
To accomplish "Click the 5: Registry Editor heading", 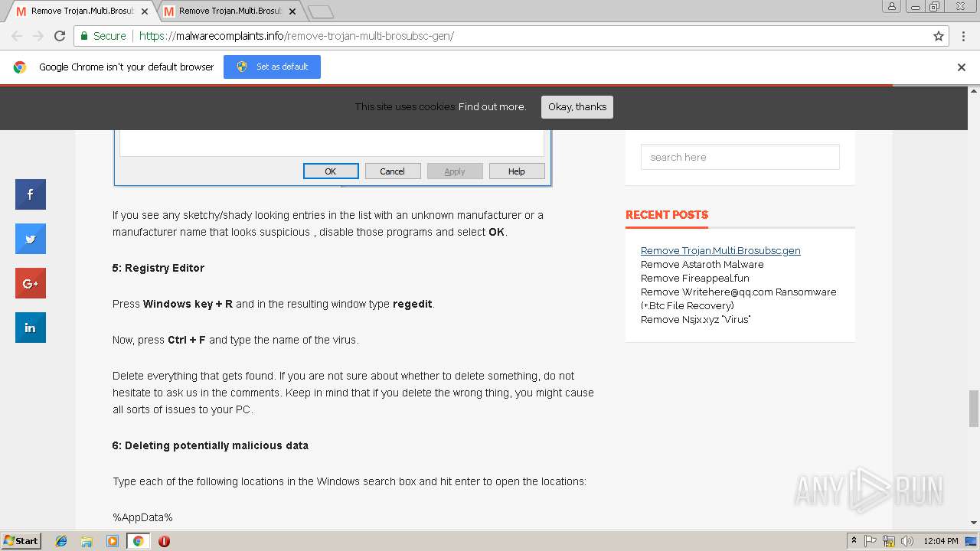I will [x=158, y=268].
